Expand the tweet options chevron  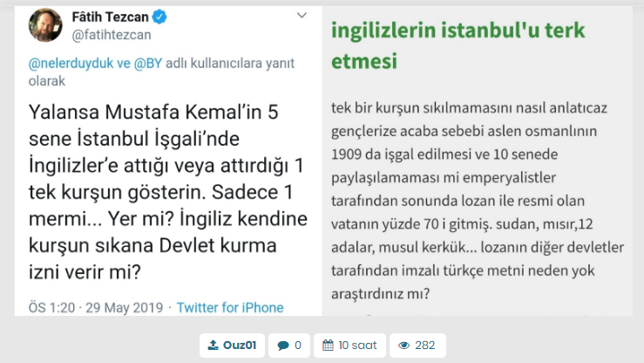(302, 16)
